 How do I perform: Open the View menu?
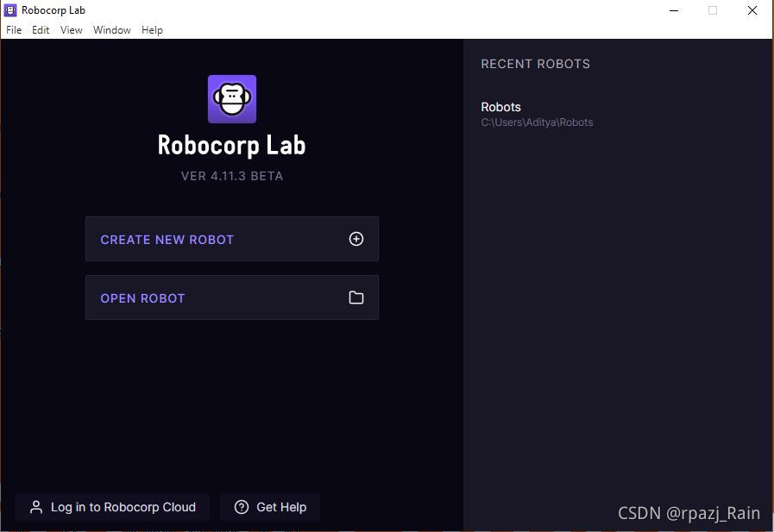71,30
